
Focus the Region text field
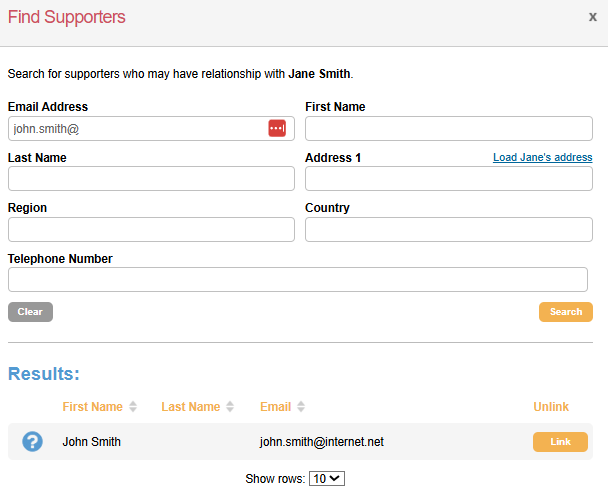point(151,230)
